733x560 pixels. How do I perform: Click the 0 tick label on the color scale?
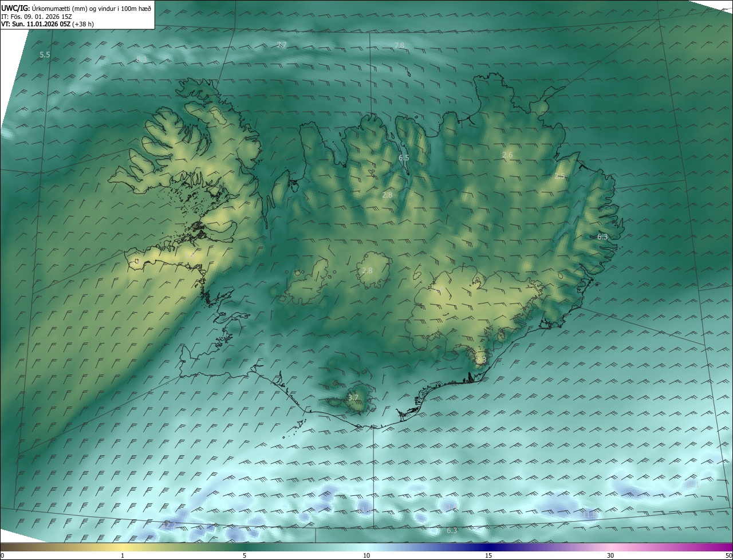(x=2, y=556)
